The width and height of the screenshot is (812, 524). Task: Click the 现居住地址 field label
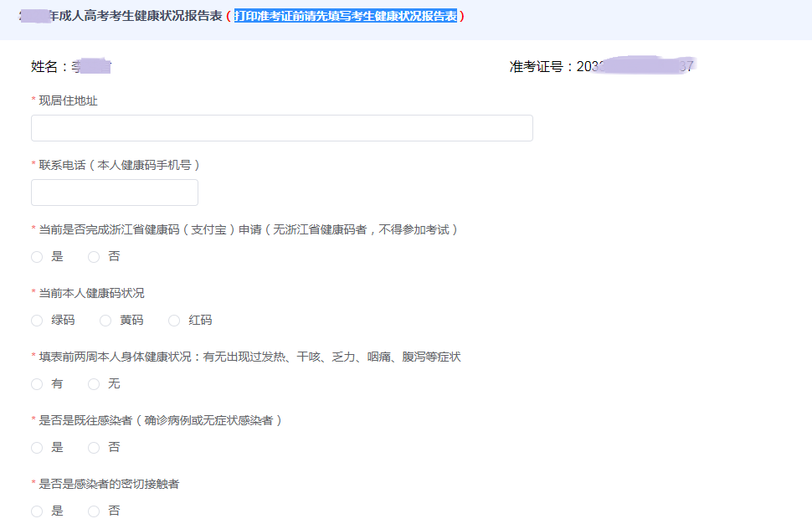point(65,99)
